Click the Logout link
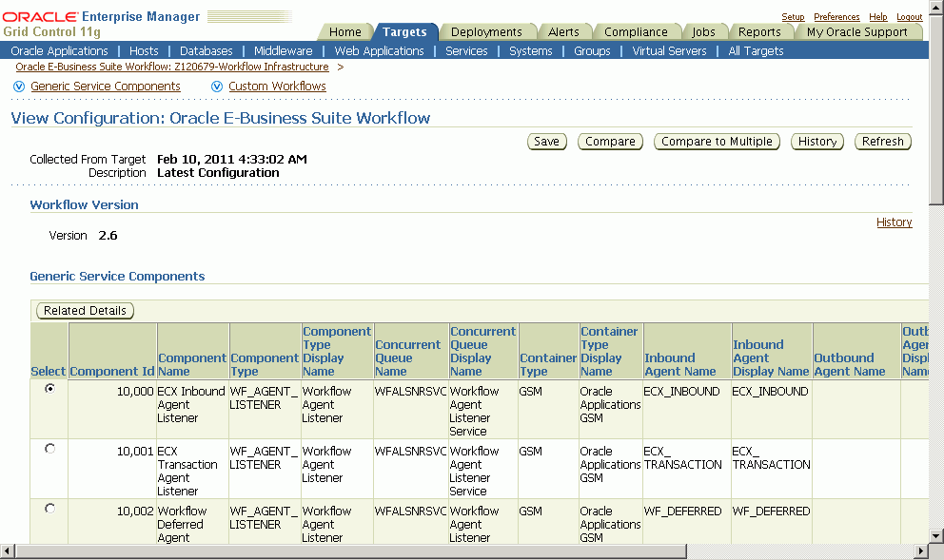 909,17
